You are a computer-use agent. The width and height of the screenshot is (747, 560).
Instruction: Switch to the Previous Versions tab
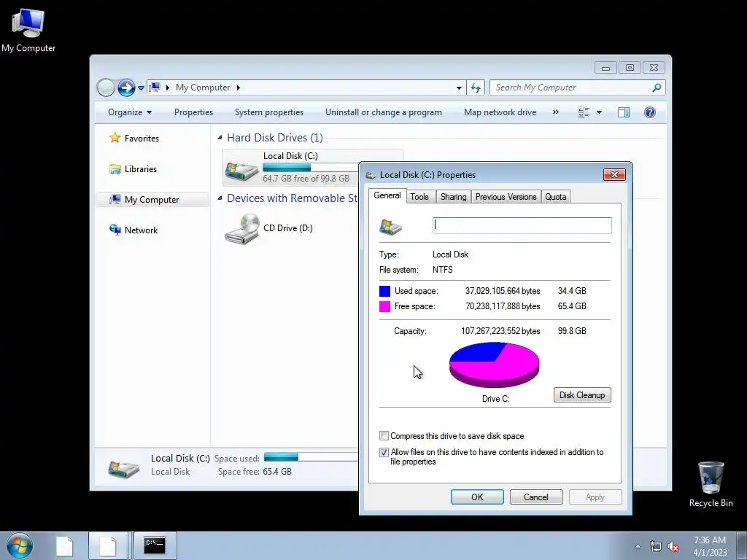pos(506,197)
